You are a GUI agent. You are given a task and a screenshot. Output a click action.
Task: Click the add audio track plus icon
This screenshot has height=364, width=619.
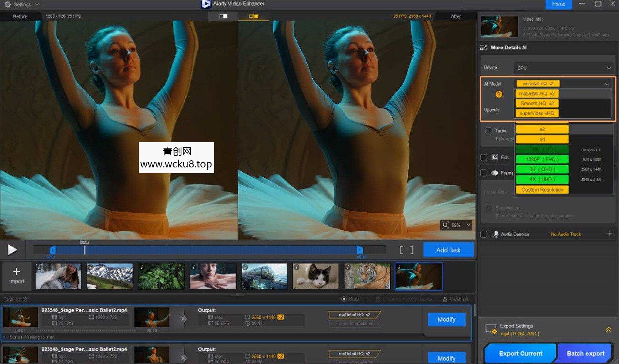point(610,234)
